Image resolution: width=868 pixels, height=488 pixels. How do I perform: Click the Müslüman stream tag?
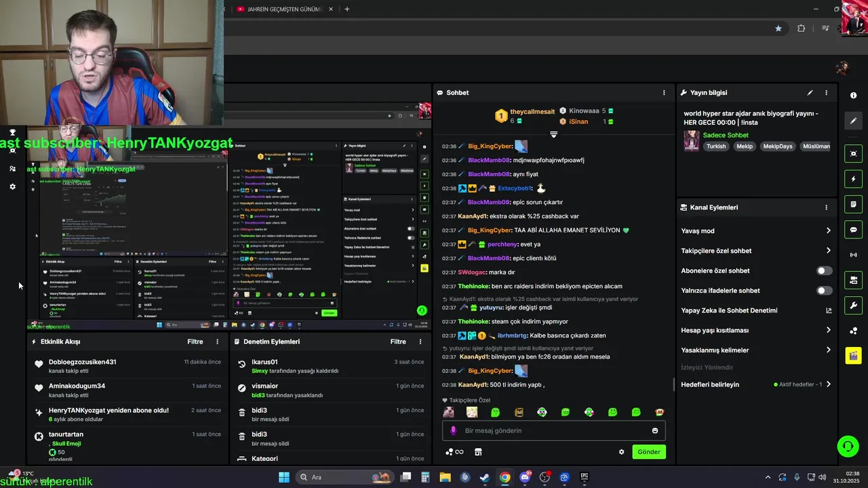[816, 146]
